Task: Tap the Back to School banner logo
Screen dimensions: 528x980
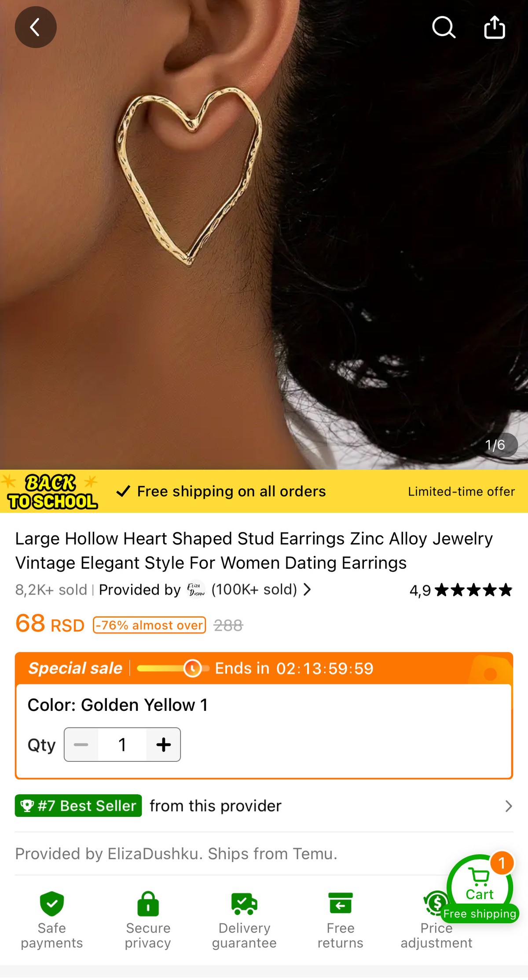Action: [52, 491]
